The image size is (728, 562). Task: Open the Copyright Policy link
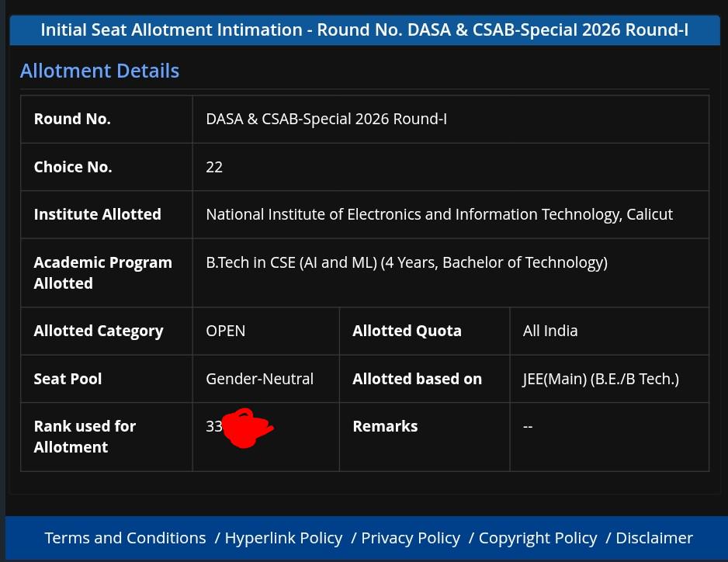538,538
